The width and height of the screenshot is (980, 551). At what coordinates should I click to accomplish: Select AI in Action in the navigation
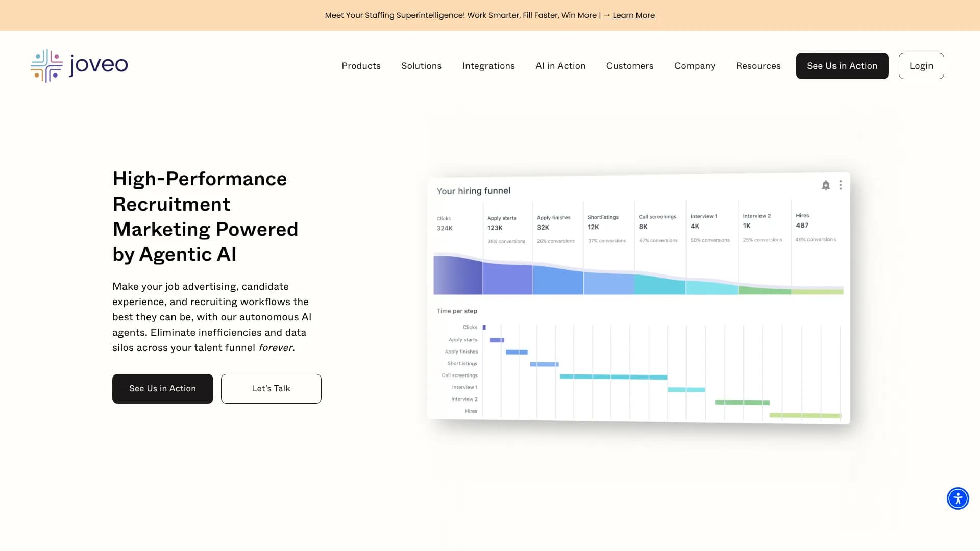pyautogui.click(x=560, y=66)
